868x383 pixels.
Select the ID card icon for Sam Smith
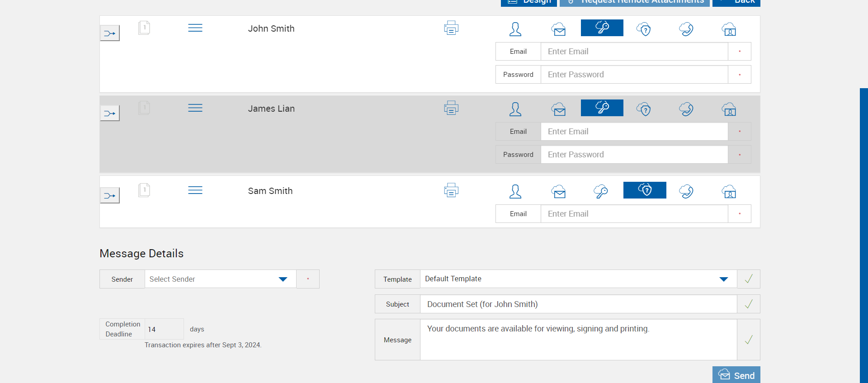[x=729, y=191]
